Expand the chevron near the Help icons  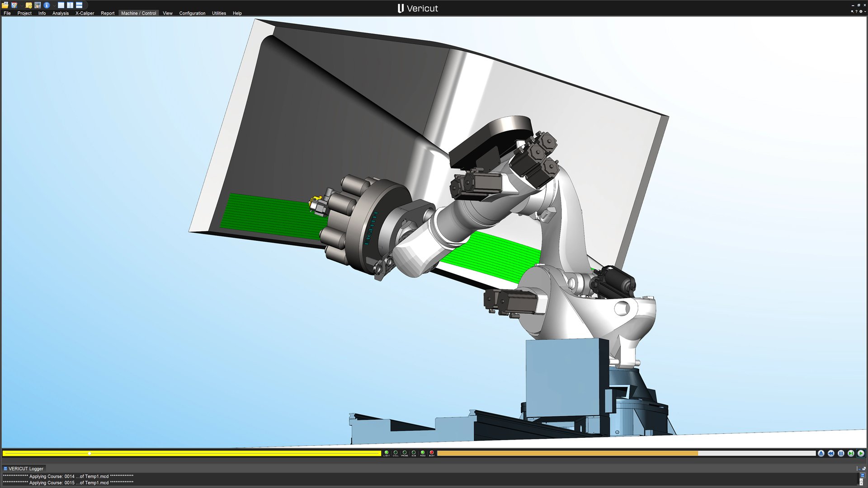[865, 11]
